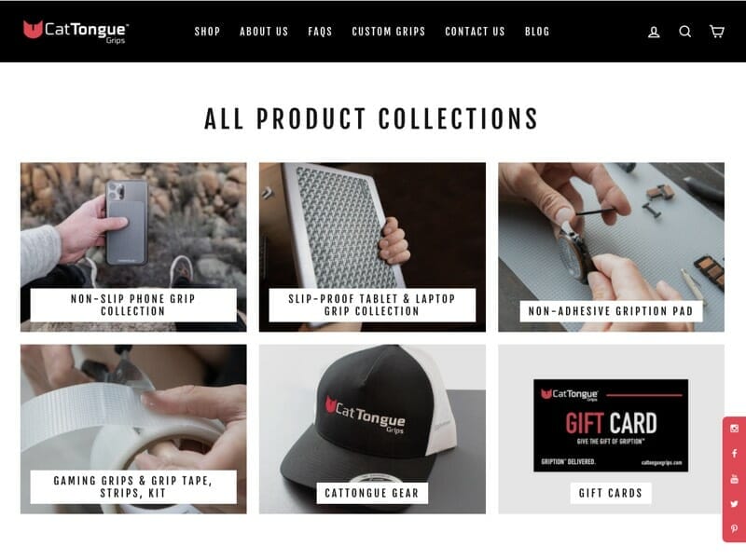Navigate to the Blog
Viewport: 746px width, 560px height.
(537, 32)
